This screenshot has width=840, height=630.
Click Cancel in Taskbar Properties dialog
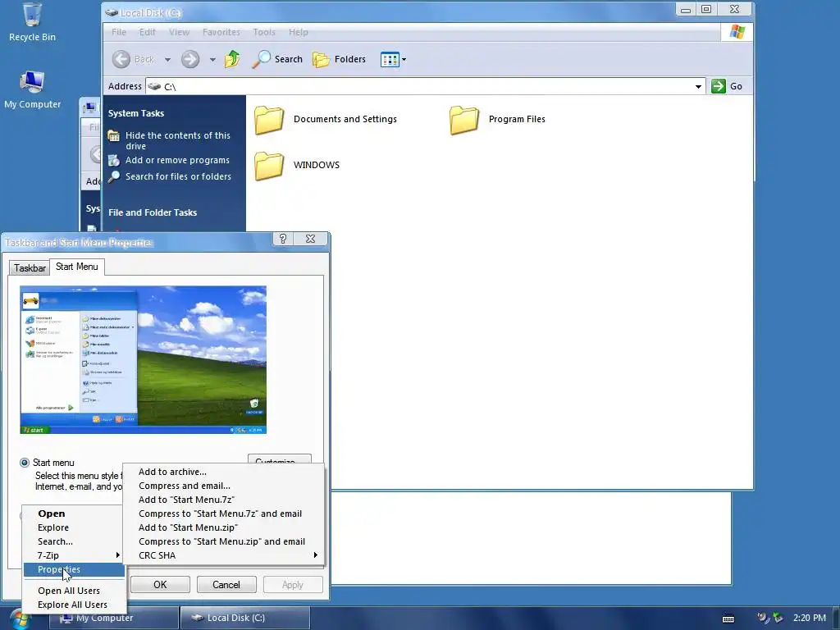click(226, 584)
